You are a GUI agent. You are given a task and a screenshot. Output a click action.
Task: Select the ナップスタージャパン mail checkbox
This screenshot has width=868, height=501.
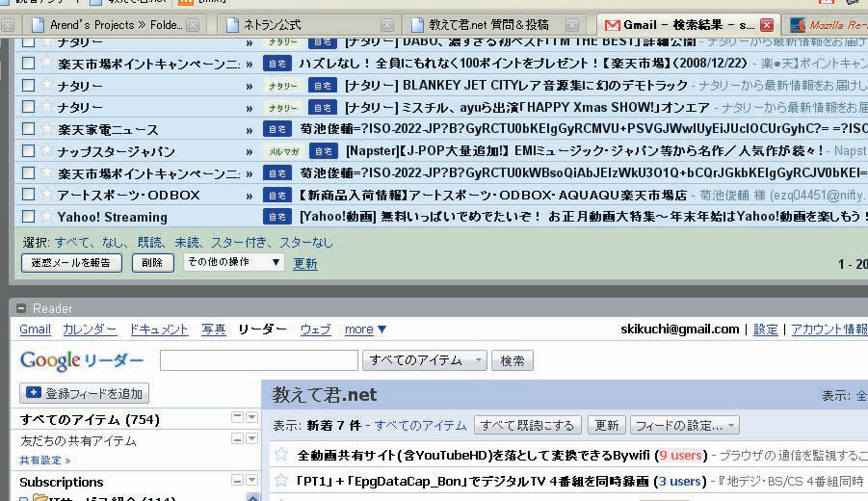coord(28,150)
